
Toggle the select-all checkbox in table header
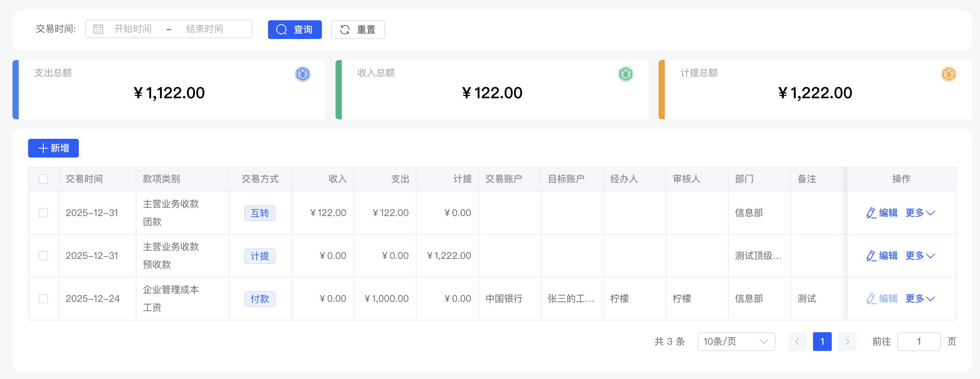tap(43, 179)
